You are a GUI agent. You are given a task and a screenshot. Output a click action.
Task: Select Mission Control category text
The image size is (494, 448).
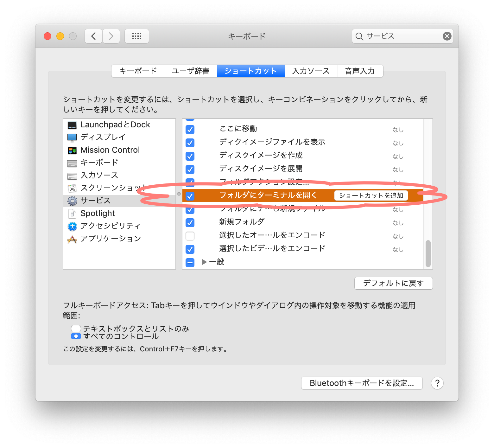[110, 150]
